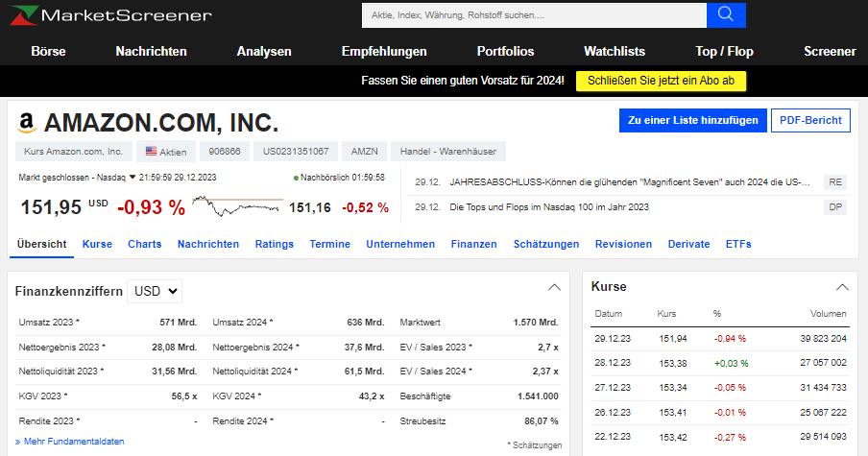868x456 pixels.
Task: Click the MarketScreener logo
Action: 110,15
